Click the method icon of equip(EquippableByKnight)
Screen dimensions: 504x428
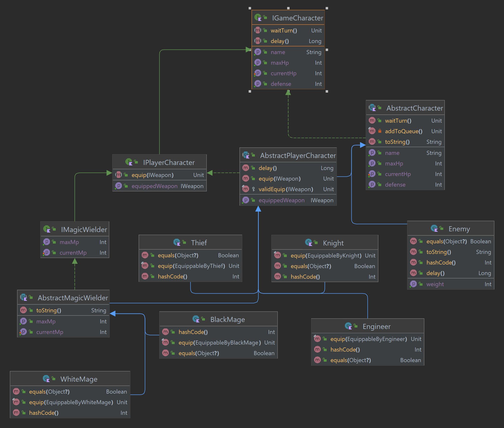[278, 255]
